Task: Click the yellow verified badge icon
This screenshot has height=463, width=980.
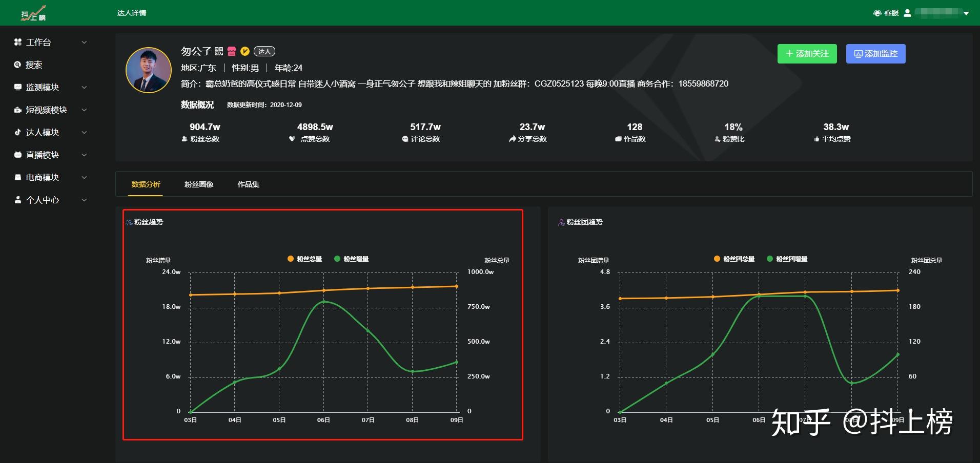Action: point(245,51)
